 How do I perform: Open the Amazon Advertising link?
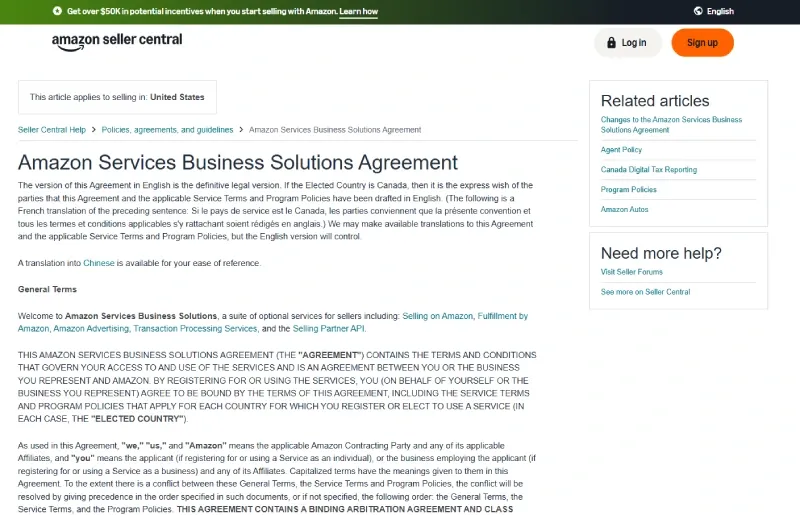tap(91, 329)
